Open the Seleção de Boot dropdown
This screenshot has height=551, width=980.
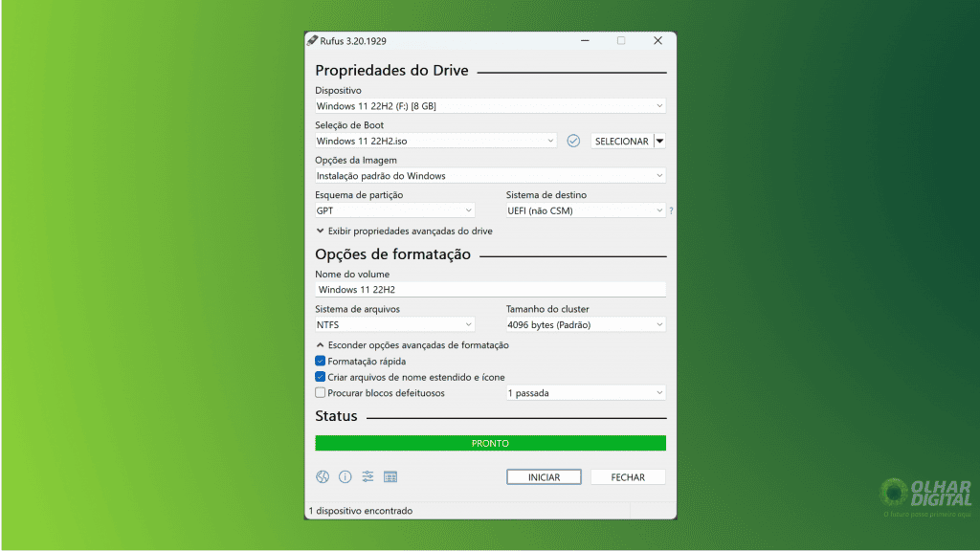435,142
